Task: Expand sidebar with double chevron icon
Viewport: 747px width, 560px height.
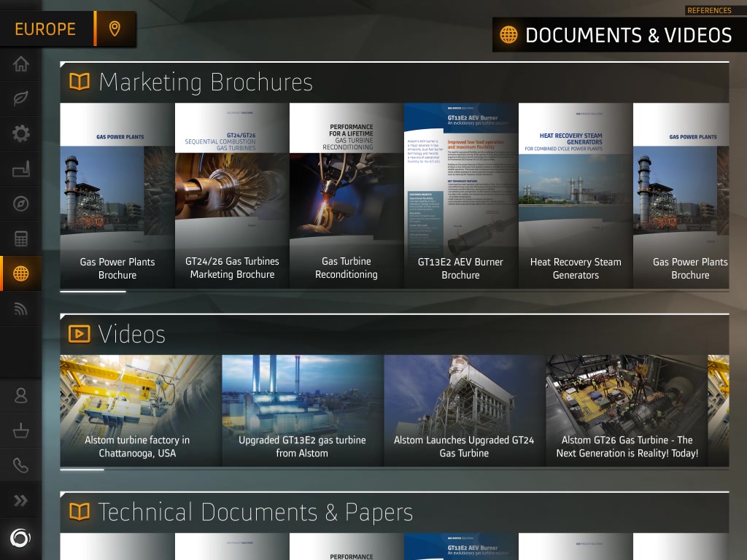Action: pos(21,500)
